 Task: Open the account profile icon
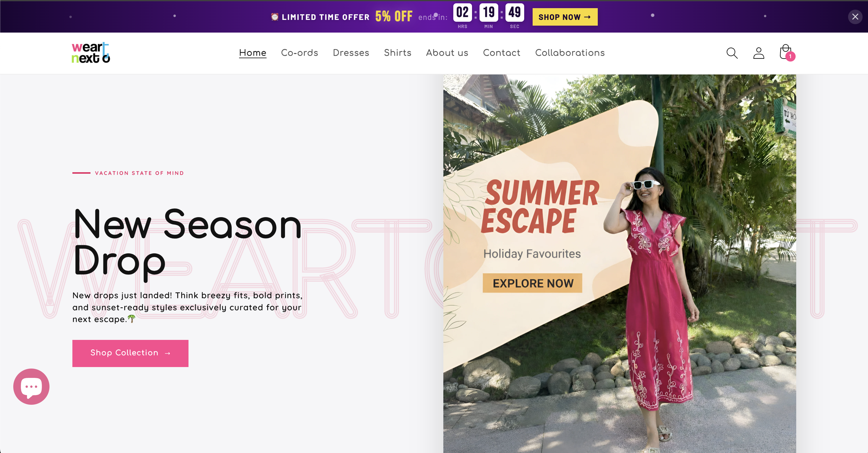click(x=759, y=53)
